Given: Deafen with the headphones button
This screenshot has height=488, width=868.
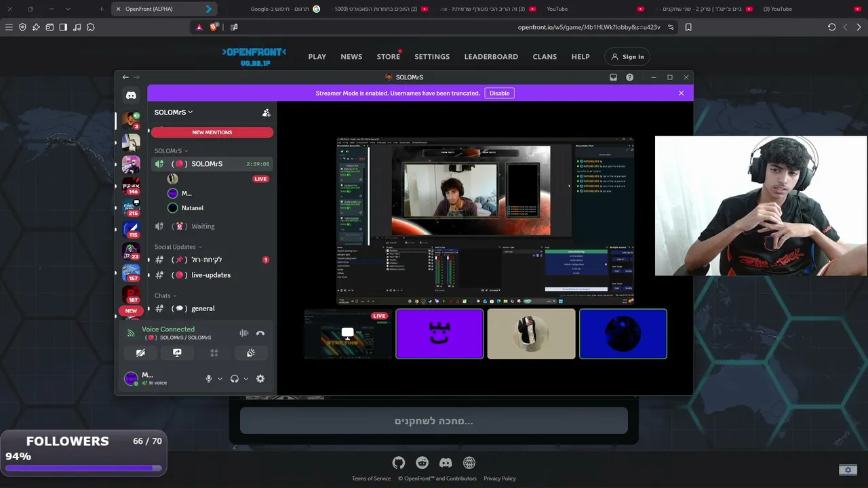Looking at the screenshot, I should click(x=235, y=379).
